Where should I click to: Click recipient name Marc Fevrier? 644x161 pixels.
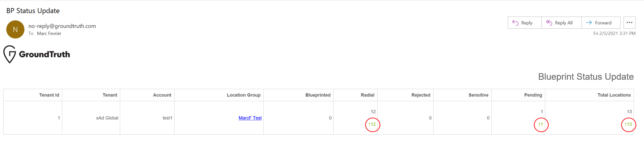coord(49,33)
